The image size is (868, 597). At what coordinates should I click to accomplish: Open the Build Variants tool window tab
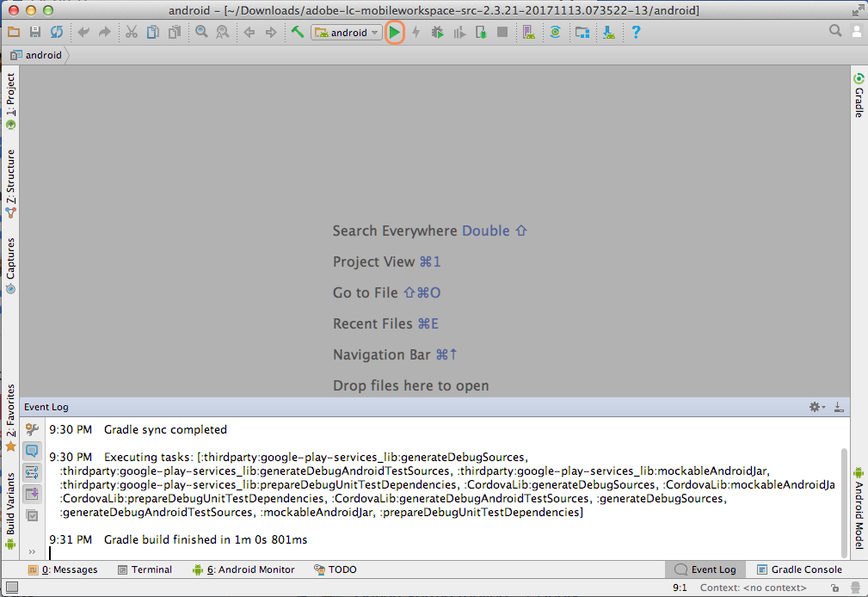[10, 511]
